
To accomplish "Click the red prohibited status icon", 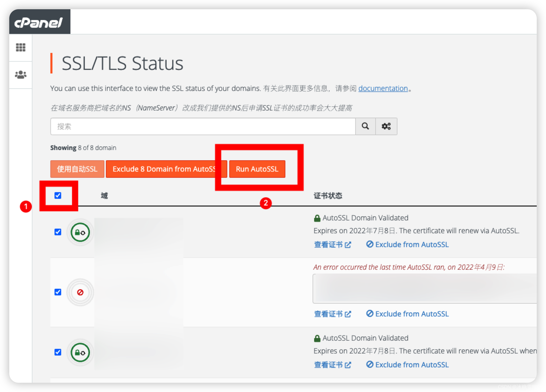I will [80, 292].
